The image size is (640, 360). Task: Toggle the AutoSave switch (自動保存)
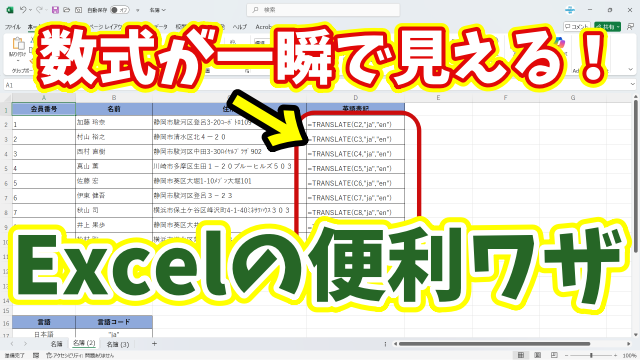click(x=120, y=10)
